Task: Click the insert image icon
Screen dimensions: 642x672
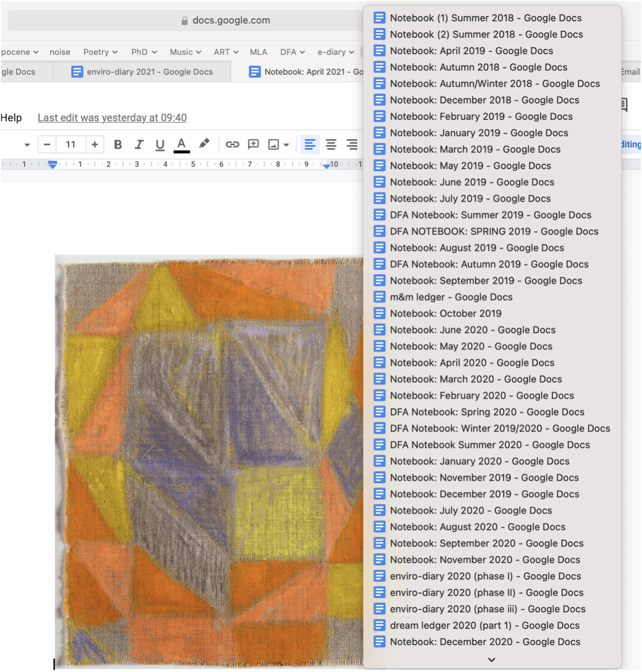Action: pos(274,145)
